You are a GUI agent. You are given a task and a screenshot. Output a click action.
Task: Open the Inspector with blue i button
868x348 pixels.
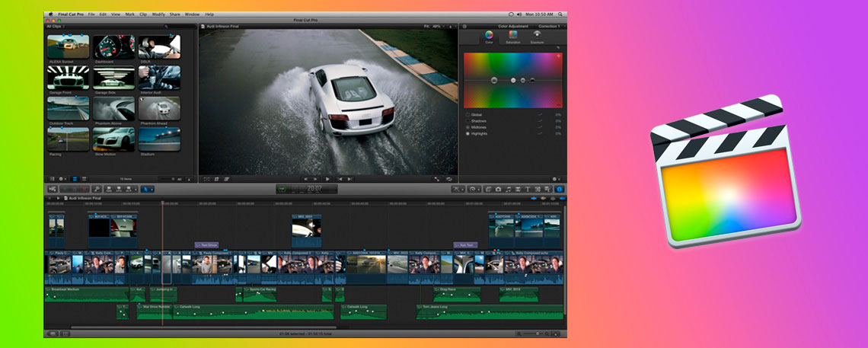559,189
